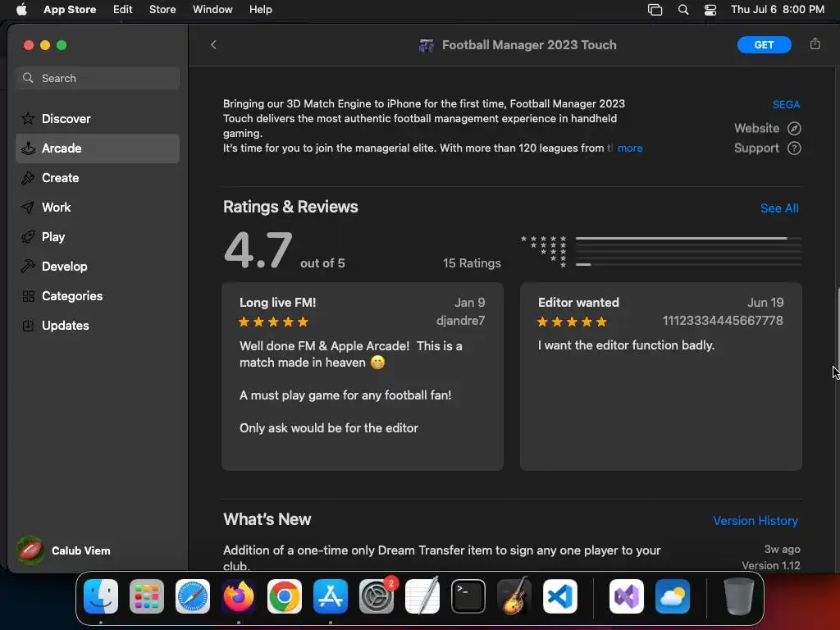Click the Arcade joystick icon in sidebar

tap(28, 148)
